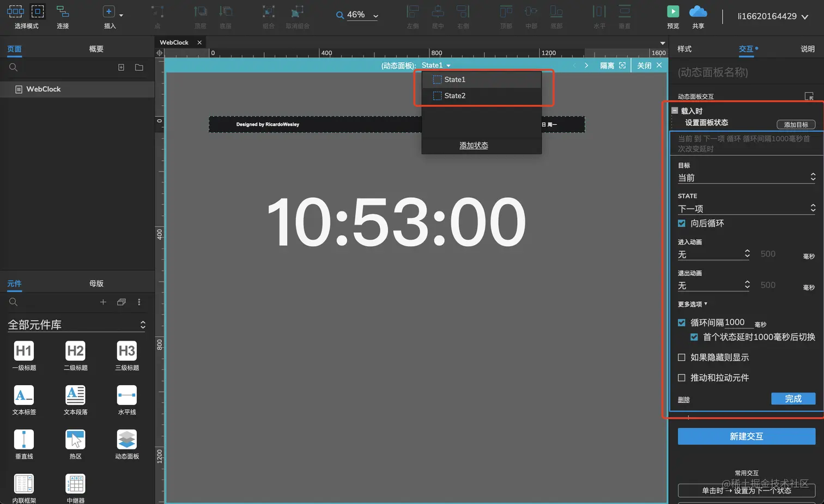Open the 全部元件库 library dropdown
824x504 pixels.
tap(76, 325)
